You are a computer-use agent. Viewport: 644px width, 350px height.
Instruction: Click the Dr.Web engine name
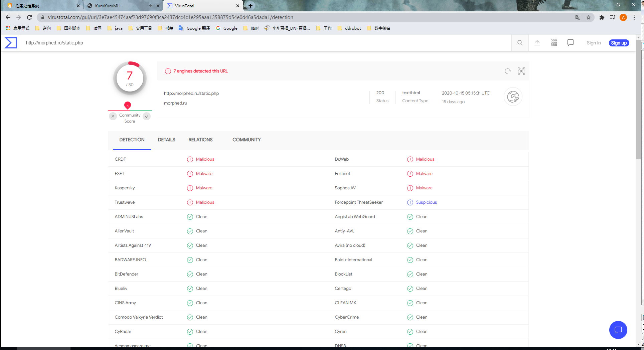(x=342, y=159)
